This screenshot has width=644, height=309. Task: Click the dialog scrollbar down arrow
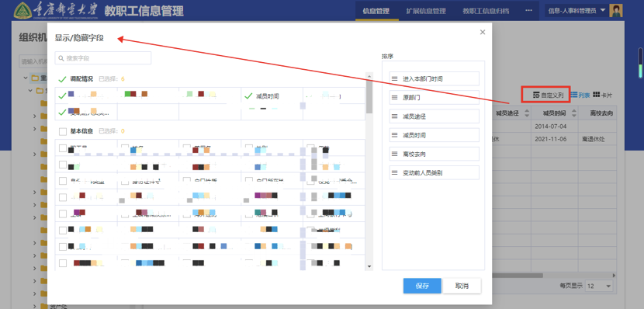[369, 266]
